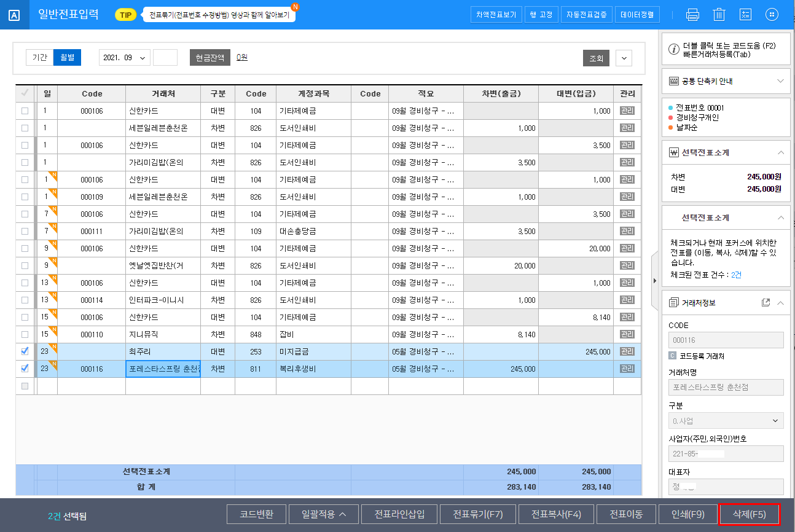Open the four-dot grid menu icon

pyautogui.click(x=772, y=15)
